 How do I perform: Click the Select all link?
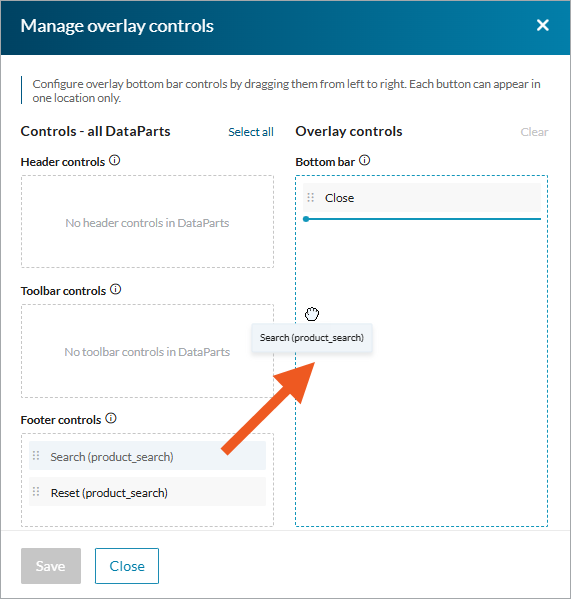pos(251,132)
